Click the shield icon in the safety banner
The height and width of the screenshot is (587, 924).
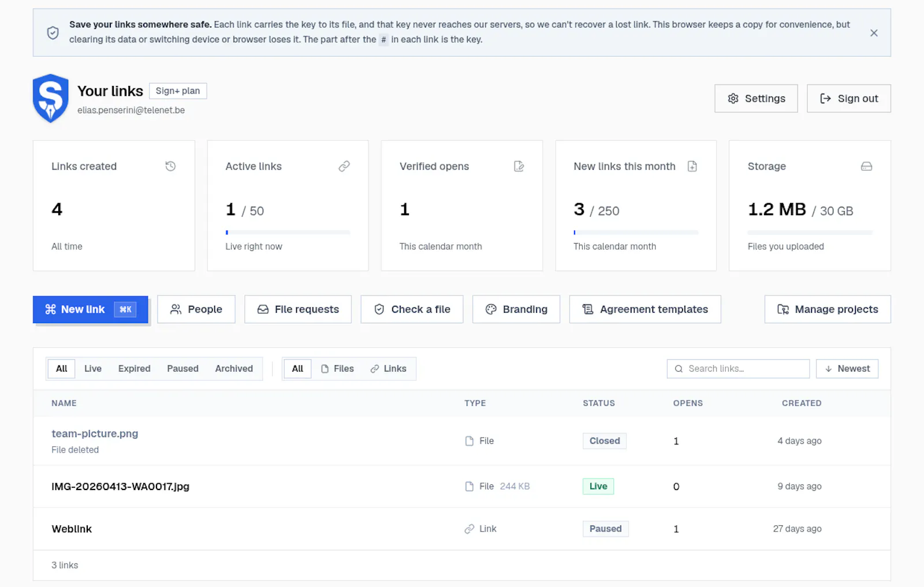(x=53, y=33)
